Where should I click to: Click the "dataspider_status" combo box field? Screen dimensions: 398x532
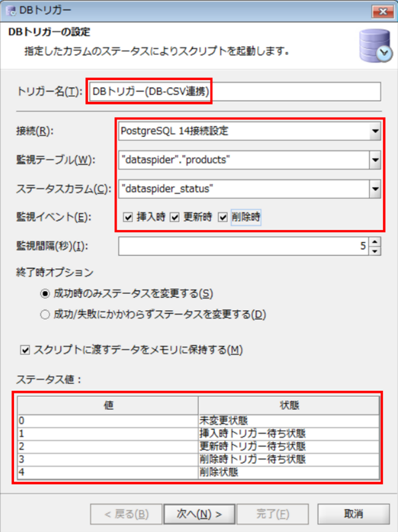pos(249,189)
